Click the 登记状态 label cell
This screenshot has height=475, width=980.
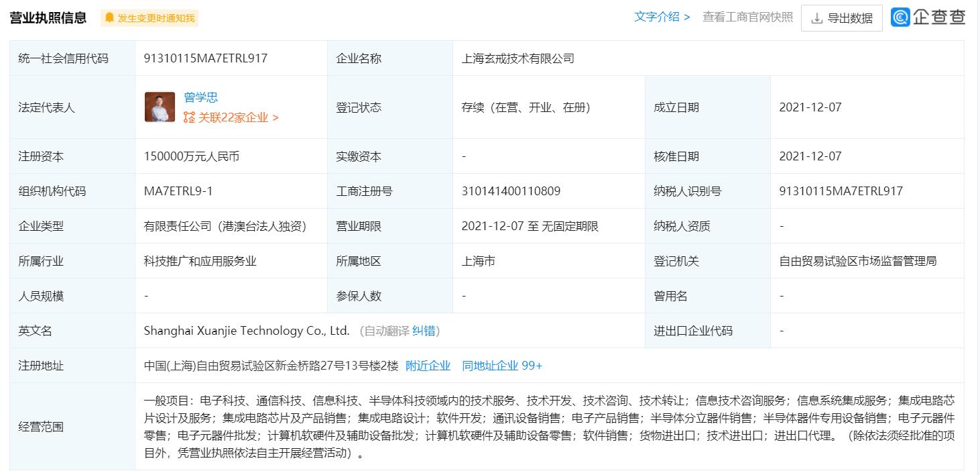click(x=390, y=107)
